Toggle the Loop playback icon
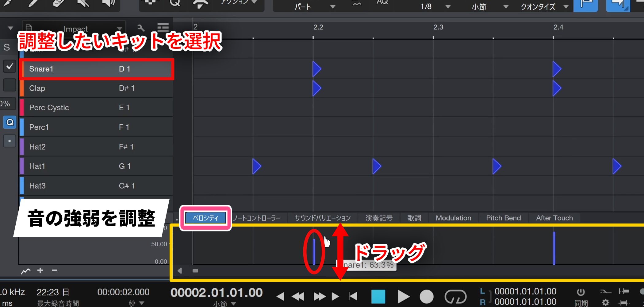Screen dimensions: 644x307 pos(455,297)
